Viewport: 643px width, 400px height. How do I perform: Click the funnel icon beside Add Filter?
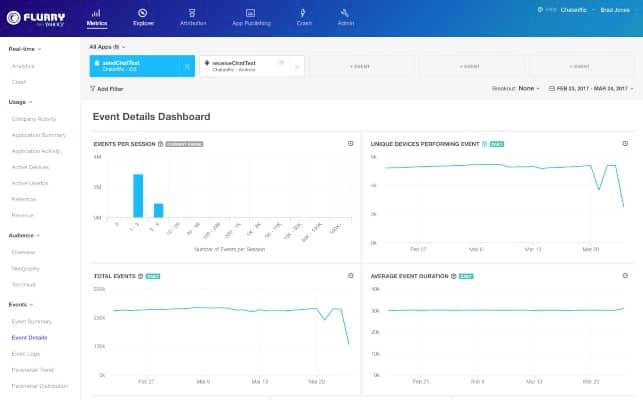92,89
